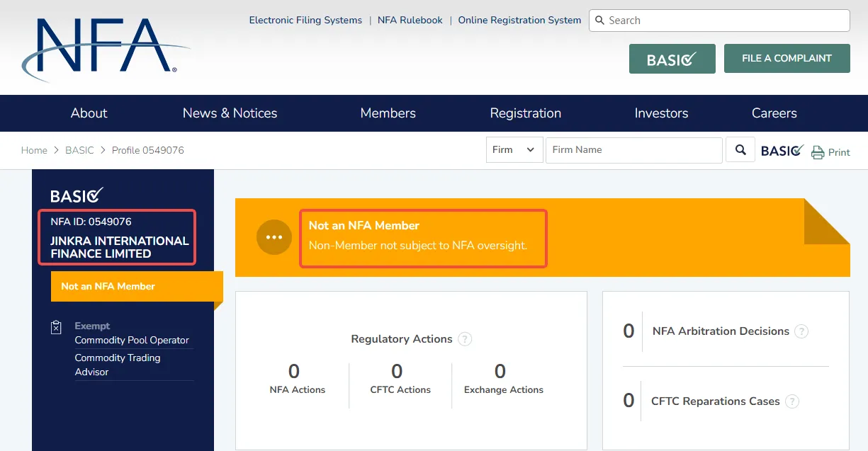Screen dimensions: 868x451
Task: Click the FILE A COMPLAINT button
Action: [x=787, y=58]
